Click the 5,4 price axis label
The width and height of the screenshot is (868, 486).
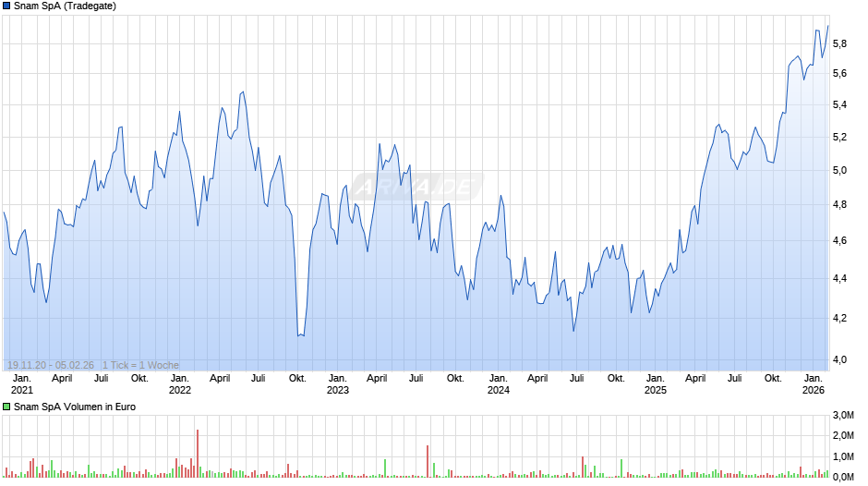coord(839,104)
